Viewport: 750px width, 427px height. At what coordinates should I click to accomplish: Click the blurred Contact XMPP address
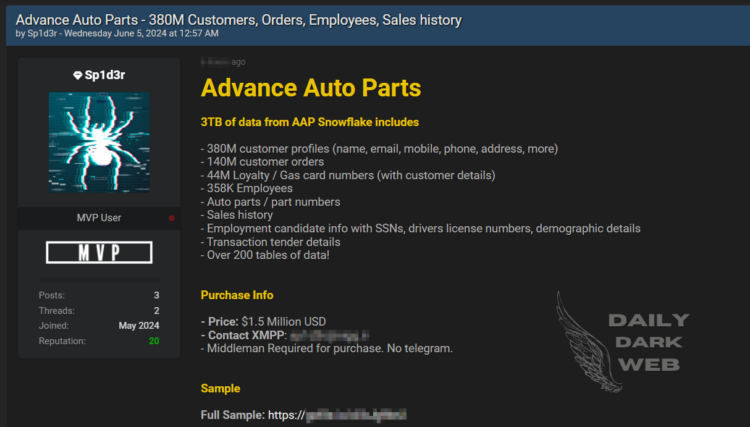coord(330,335)
